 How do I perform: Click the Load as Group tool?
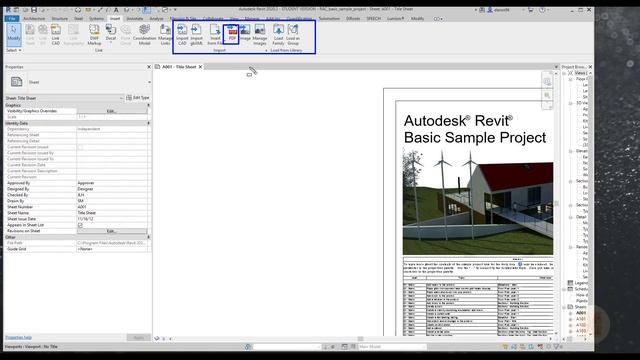coord(293,34)
